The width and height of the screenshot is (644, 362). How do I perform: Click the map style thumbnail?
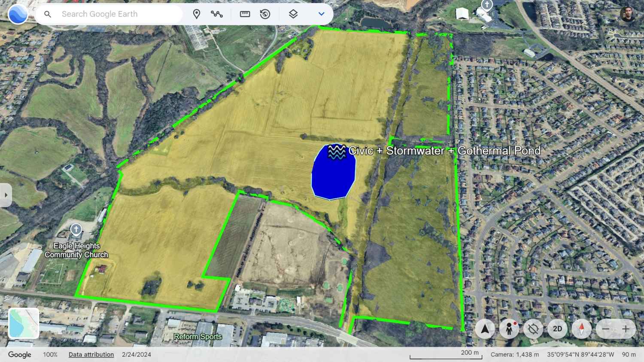[x=24, y=323]
